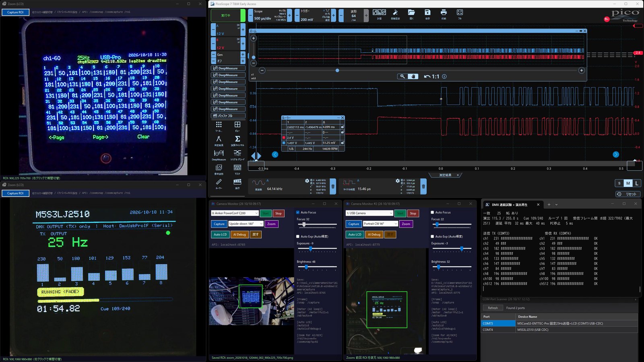Enable Auto Exp in first Camera Monitor
This screenshot has width=644, height=362.
click(x=298, y=237)
